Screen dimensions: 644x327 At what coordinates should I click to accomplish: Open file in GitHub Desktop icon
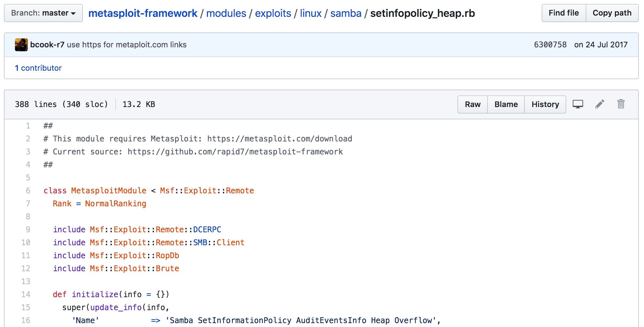[x=578, y=104]
